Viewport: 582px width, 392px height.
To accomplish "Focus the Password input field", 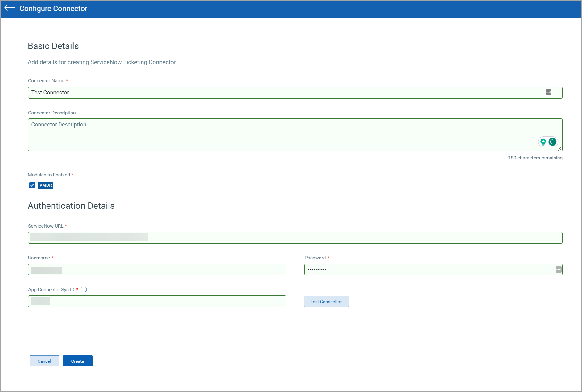I will coord(429,270).
